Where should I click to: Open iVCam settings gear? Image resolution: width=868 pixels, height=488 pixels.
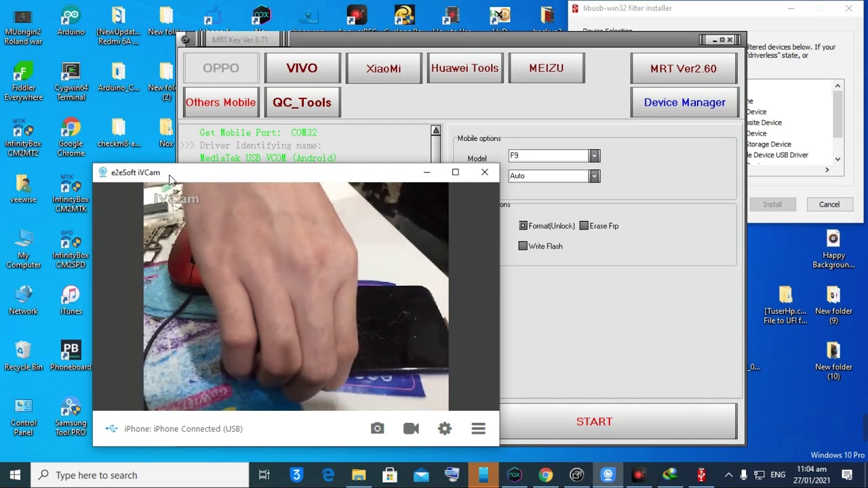445,428
